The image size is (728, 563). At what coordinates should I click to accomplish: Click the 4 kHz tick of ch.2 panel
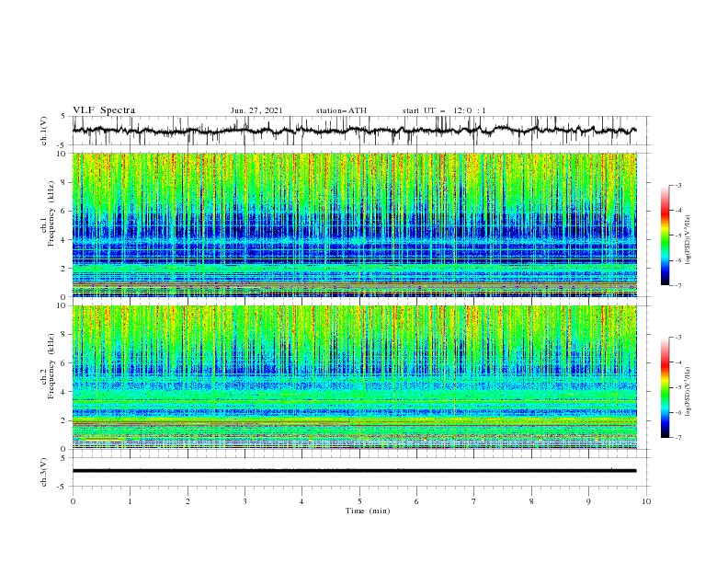tap(64, 392)
